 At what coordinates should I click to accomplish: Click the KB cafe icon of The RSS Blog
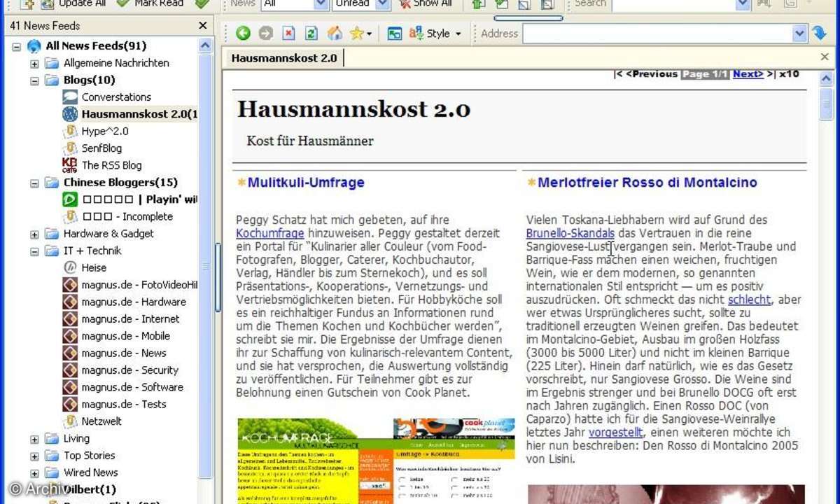pyautogui.click(x=70, y=165)
